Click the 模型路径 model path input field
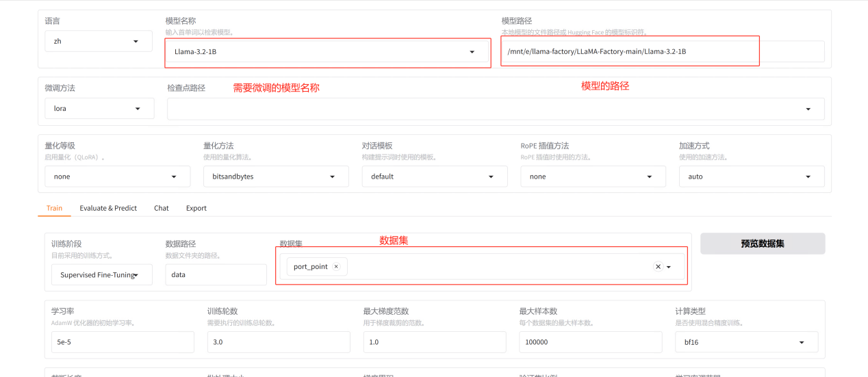The height and width of the screenshot is (377, 868). tap(663, 51)
